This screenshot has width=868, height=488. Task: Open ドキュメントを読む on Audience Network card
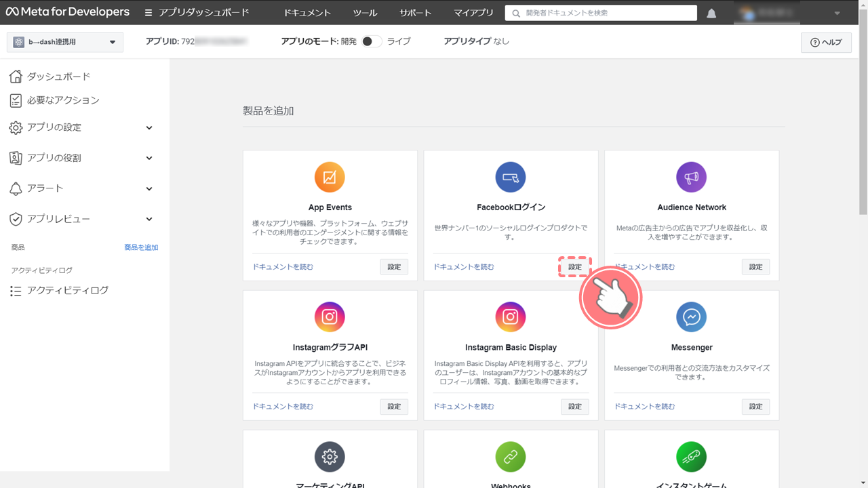[645, 267]
